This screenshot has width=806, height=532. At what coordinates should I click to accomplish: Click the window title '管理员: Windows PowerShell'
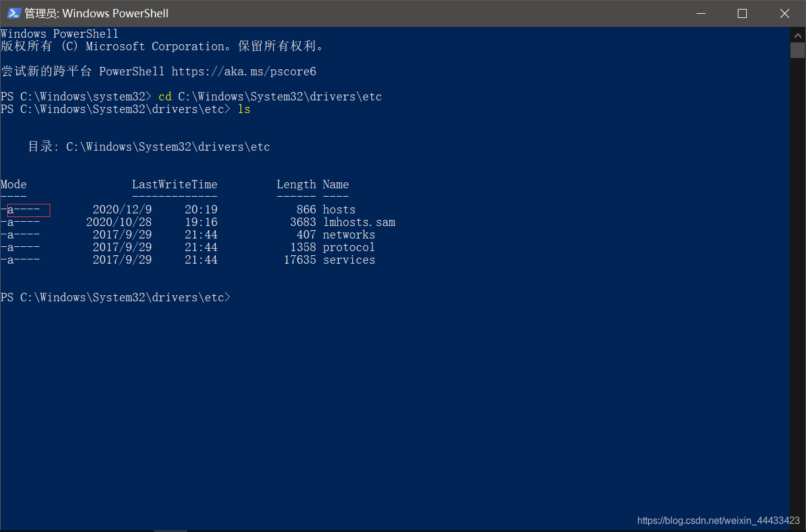96,13
